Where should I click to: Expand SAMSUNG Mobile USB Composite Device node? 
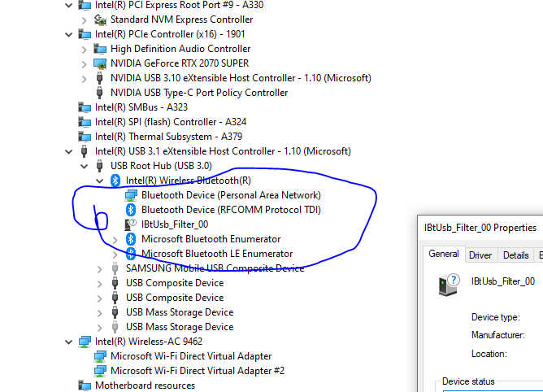[100, 269]
